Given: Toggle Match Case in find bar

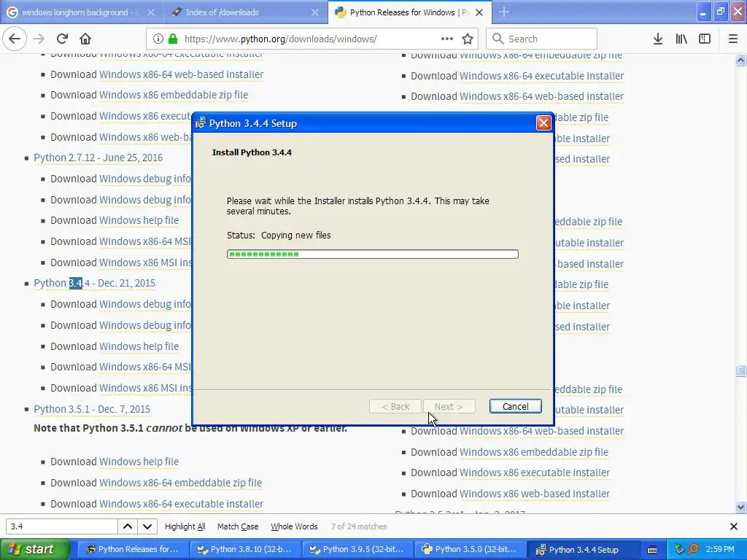Looking at the screenshot, I should click(x=238, y=526).
